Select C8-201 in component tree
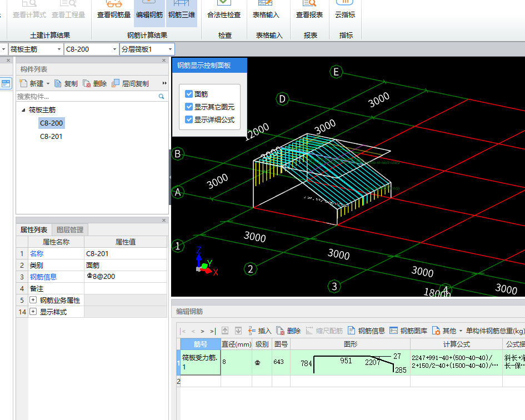This screenshot has width=525, height=420. [x=51, y=136]
